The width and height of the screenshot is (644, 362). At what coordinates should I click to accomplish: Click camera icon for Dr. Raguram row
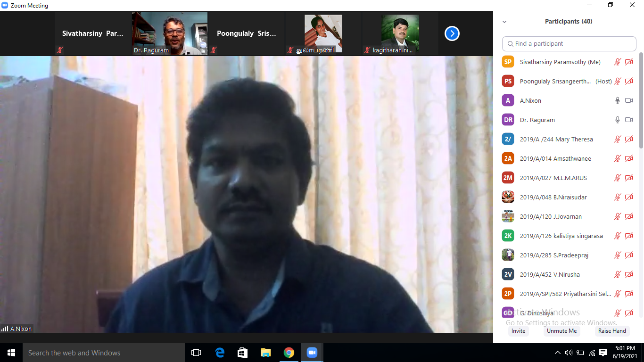pos(629,120)
